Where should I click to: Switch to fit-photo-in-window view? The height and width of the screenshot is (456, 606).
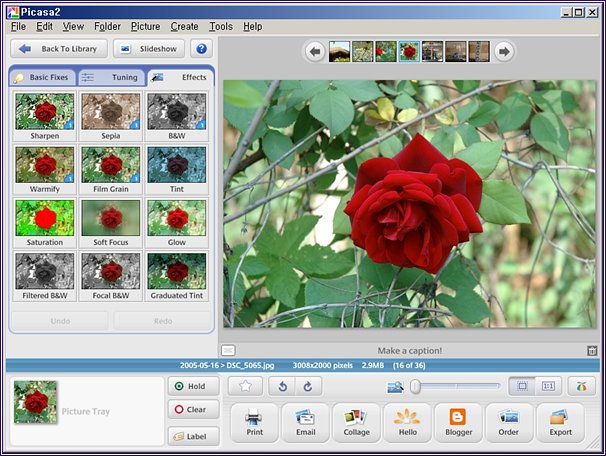(x=522, y=386)
